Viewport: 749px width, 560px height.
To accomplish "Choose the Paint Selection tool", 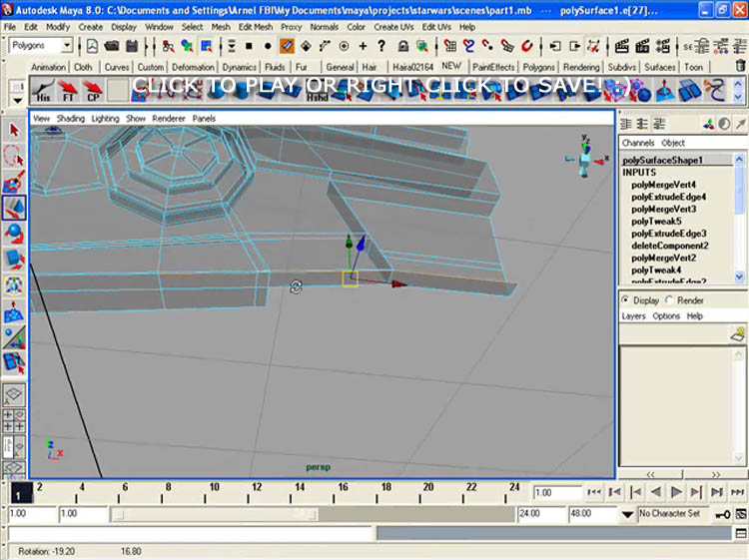I will pyautogui.click(x=14, y=183).
